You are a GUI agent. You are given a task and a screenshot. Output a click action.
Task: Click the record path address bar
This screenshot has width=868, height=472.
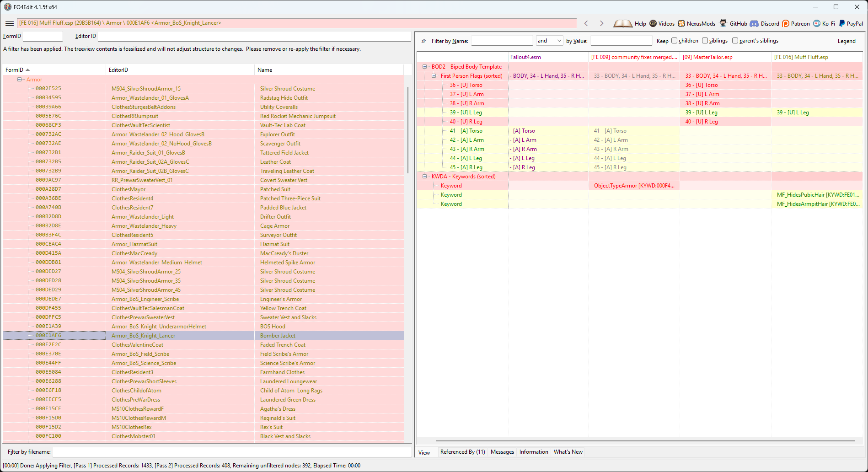(x=297, y=23)
